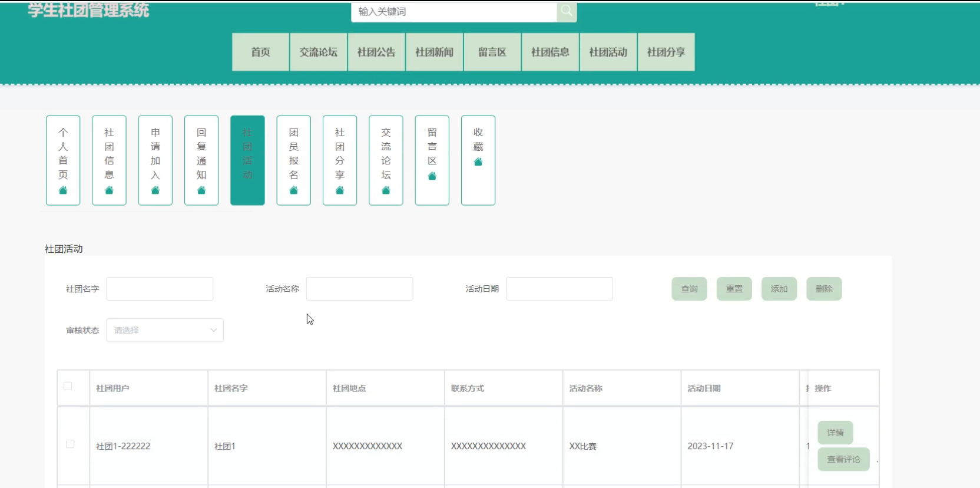Open 社团分享 in top navigation
The height and width of the screenshot is (488, 980).
666,52
